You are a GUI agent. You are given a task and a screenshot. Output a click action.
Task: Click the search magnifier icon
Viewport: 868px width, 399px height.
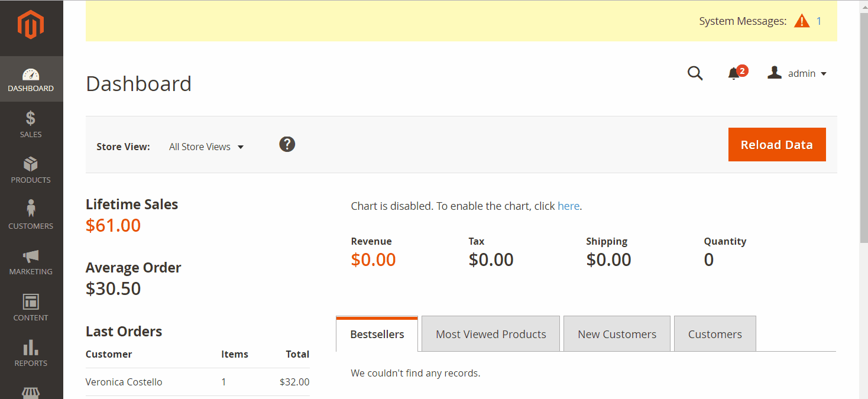pos(695,73)
